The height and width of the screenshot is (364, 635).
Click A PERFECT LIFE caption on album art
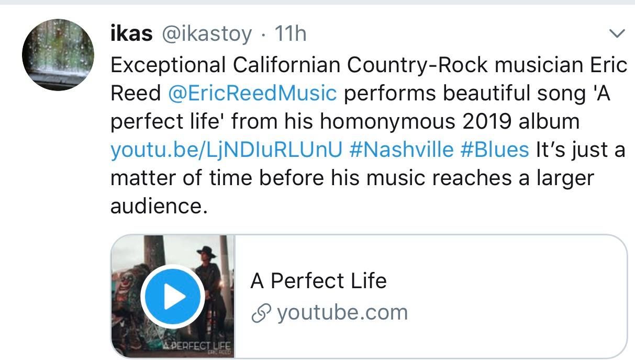point(197,346)
